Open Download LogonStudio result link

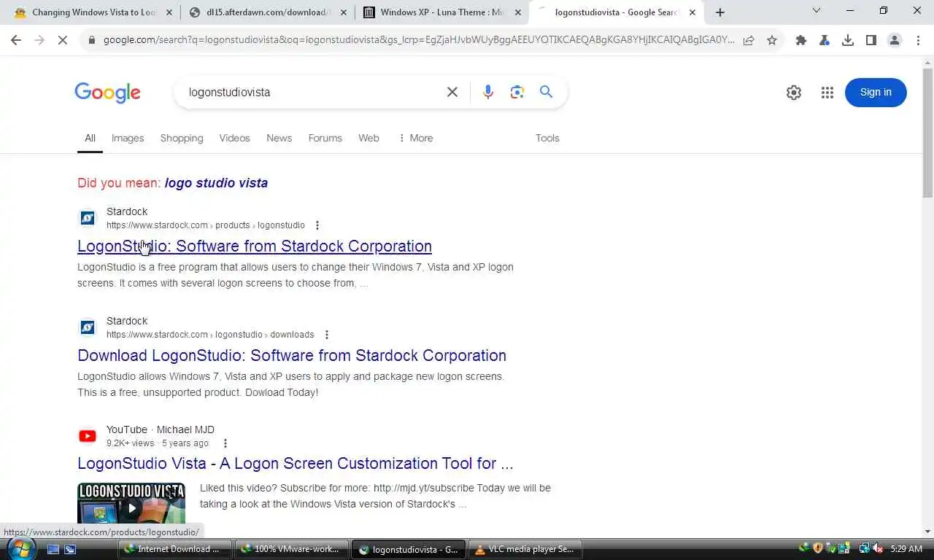(x=292, y=355)
